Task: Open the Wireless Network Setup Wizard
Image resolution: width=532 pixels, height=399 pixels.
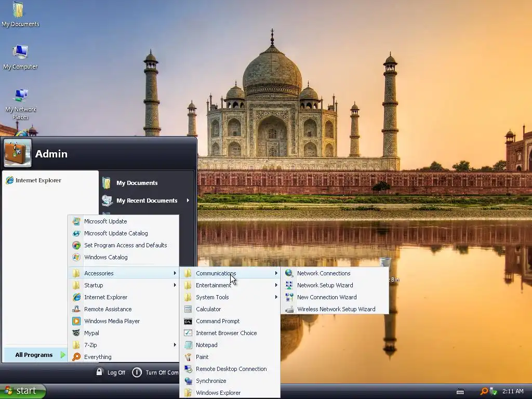Action: pyautogui.click(x=335, y=309)
